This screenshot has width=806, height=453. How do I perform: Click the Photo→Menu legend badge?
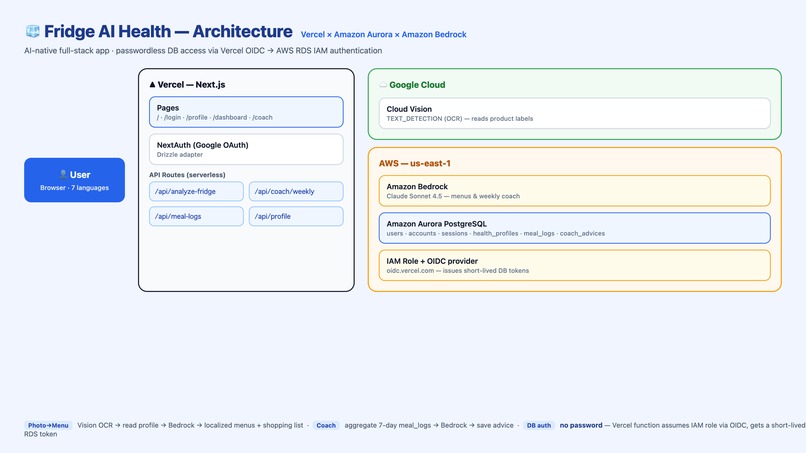point(48,425)
